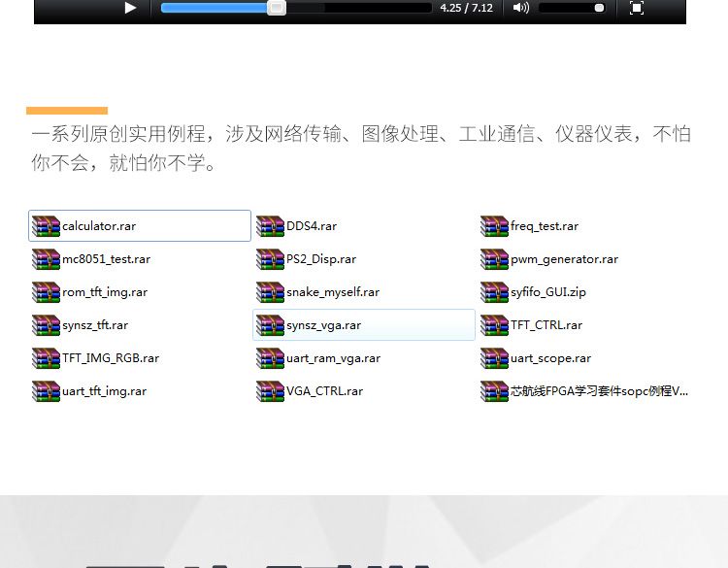Screen dimensions: 728x568
Task: Select the uart_scope.rar archive icon
Action: [x=494, y=358]
